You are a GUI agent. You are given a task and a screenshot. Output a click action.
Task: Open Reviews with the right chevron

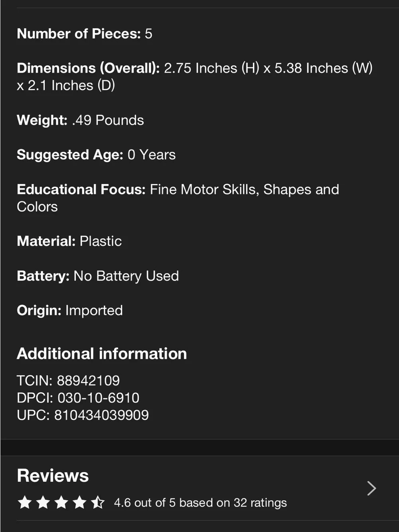tap(371, 488)
